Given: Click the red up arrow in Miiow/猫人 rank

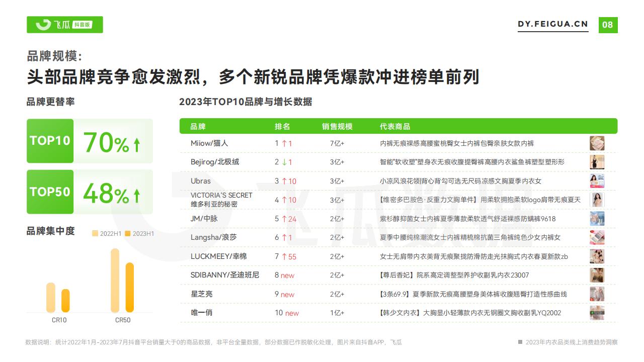Looking at the screenshot, I should coord(284,143).
